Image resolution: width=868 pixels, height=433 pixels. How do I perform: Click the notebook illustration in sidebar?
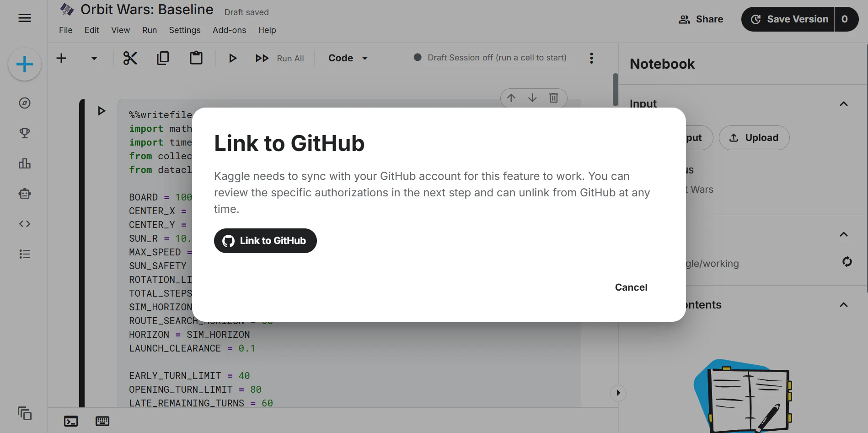743,396
